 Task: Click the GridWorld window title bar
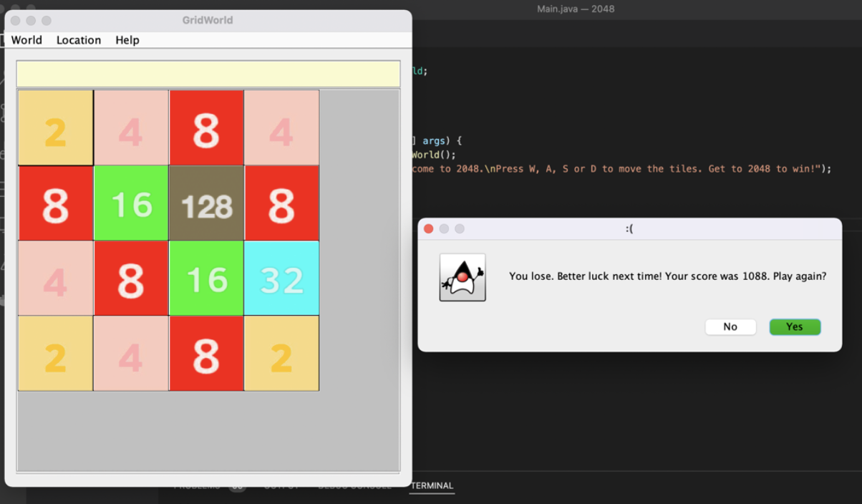208,20
